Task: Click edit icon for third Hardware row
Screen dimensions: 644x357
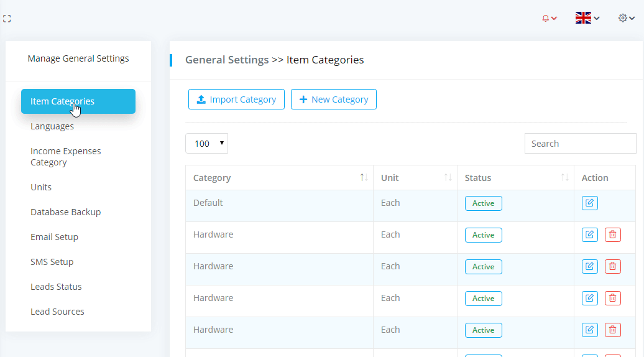Action: [x=589, y=299]
